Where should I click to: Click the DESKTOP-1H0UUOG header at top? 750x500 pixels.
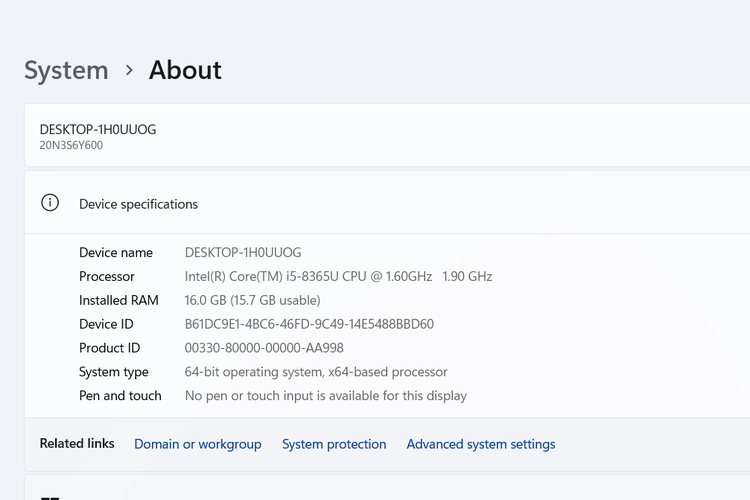(x=98, y=129)
